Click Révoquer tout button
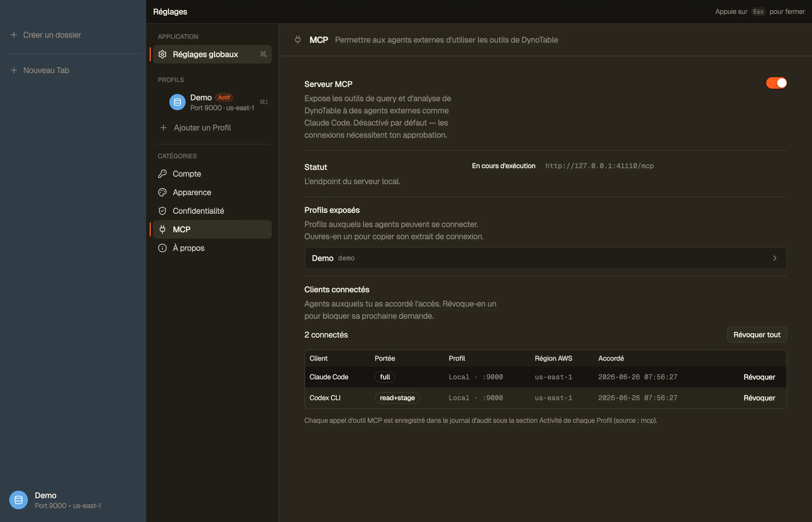The height and width of the screenshot is (522, 812). (x=757, y=335)
